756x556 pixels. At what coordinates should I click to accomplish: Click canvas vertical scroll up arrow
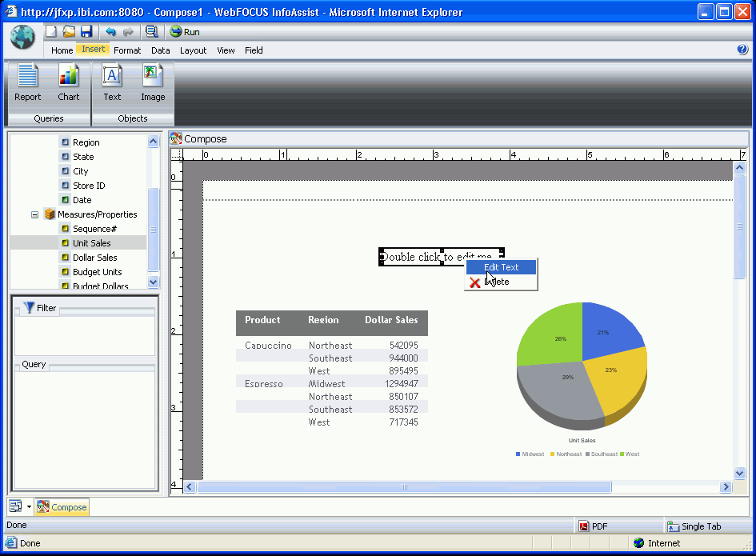coord(740,167)
